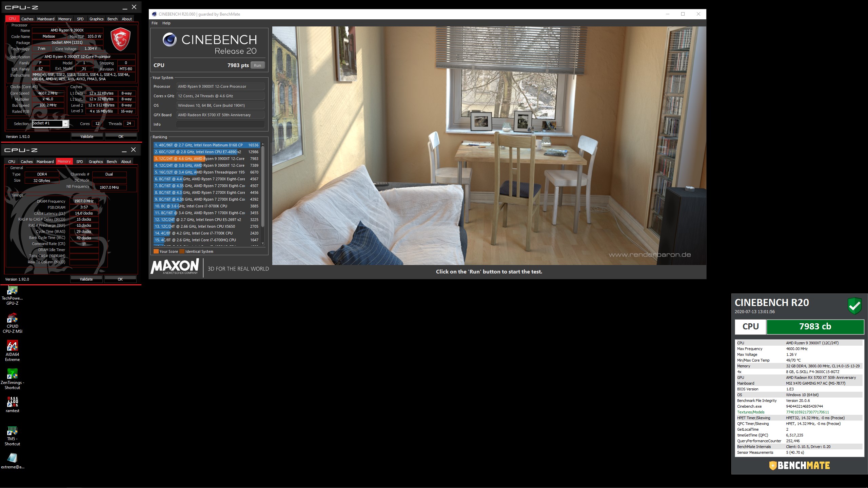This screenshot has width=868, height=488.
Task: Click Validate in bottom CPU-Z window
Action: (x=86, y=279)
